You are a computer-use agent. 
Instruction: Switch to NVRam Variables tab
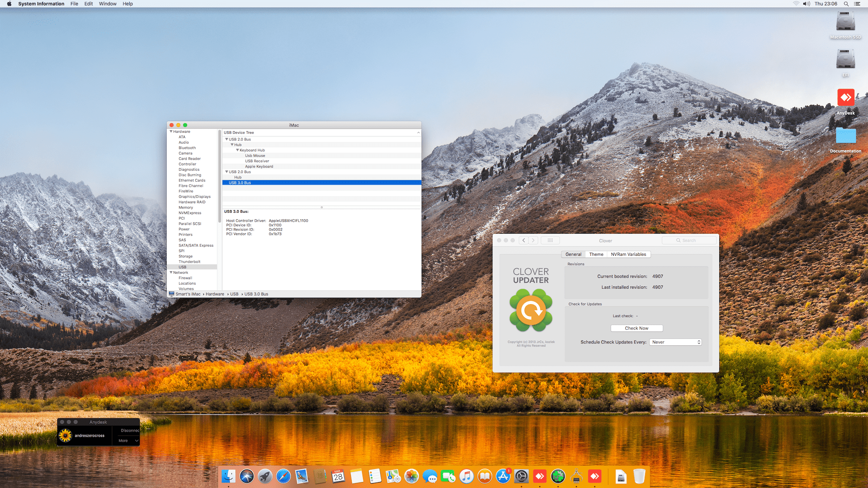tap(628, 254)
